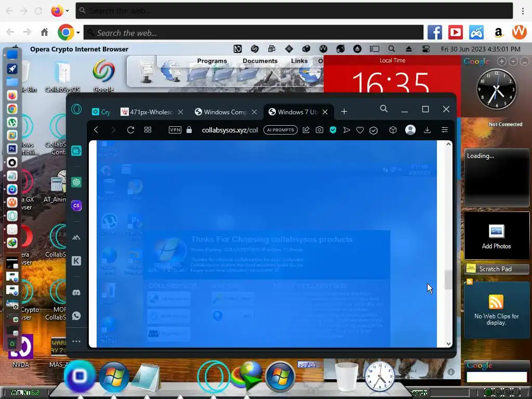
Task: Open a new tab in Opera
Action: [344, 112]
